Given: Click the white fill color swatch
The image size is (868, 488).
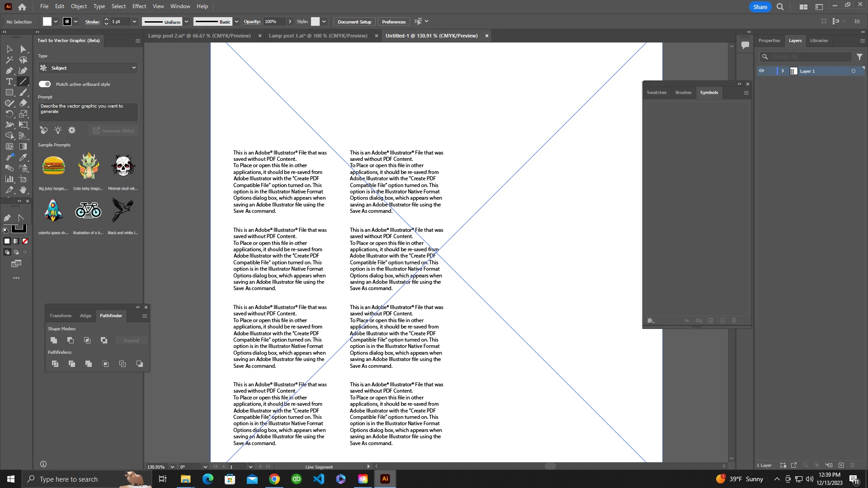Looking at the screenshot, I should pos(47,22).
